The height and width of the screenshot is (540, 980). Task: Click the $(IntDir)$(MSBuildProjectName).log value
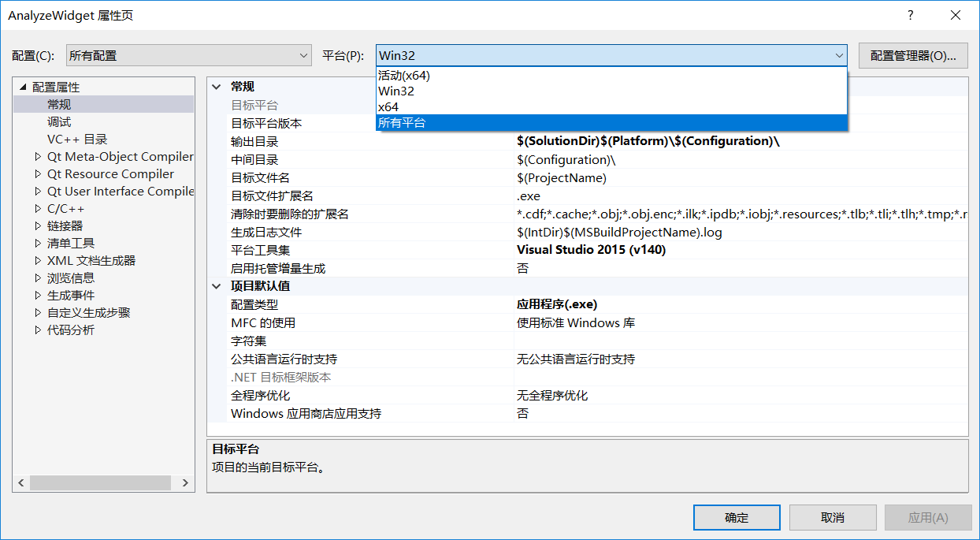pyautogui.click(x=619, y=232)
